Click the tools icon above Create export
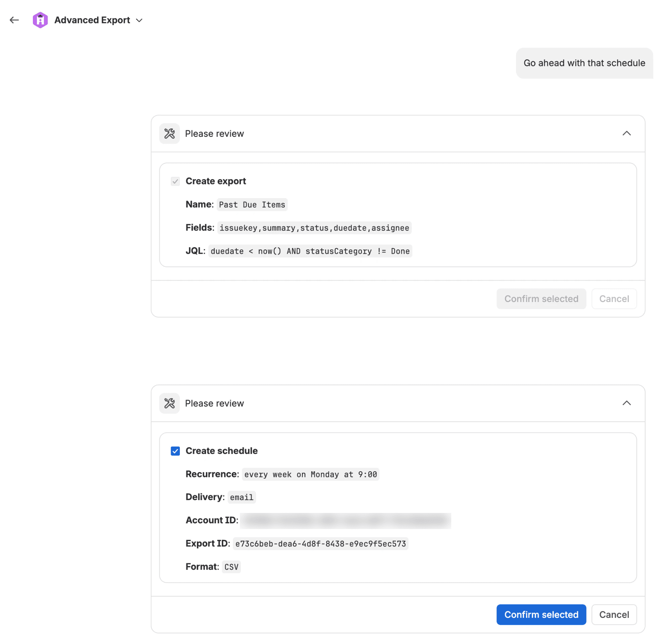The image size is (671, 644). [169, 134]
